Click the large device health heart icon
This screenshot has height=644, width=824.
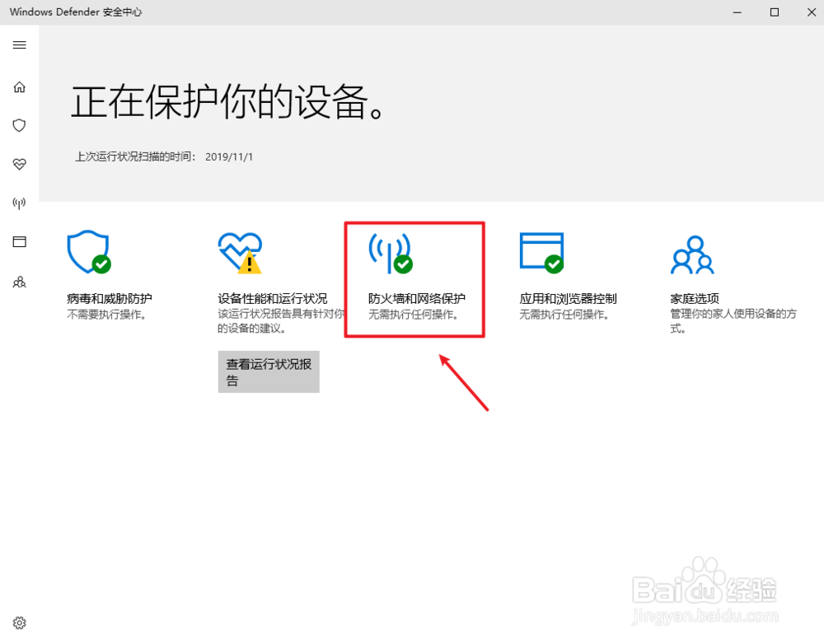(240, 253)
